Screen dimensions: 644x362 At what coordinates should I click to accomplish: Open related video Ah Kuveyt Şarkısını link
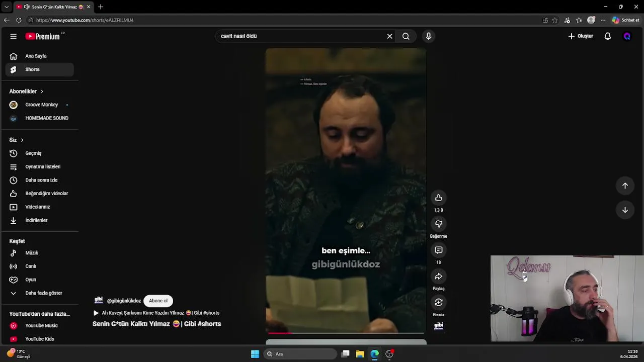point(160,313)
